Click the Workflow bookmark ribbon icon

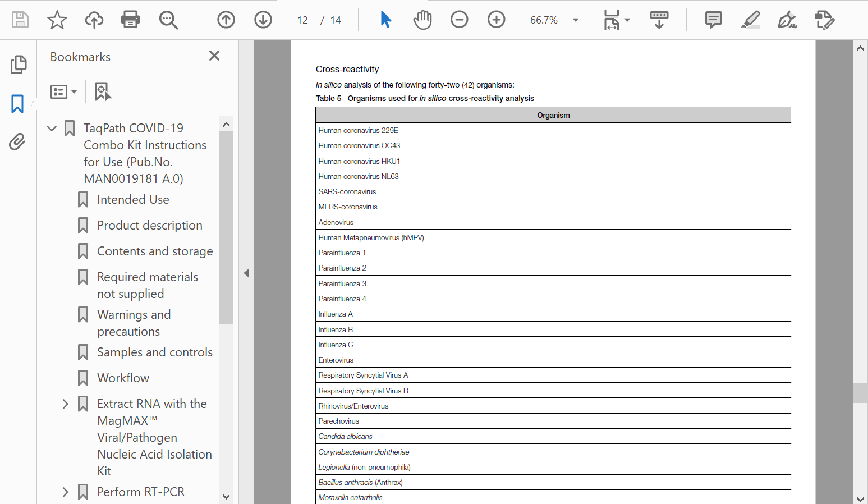pyautogui.click(x=83, y=378)
